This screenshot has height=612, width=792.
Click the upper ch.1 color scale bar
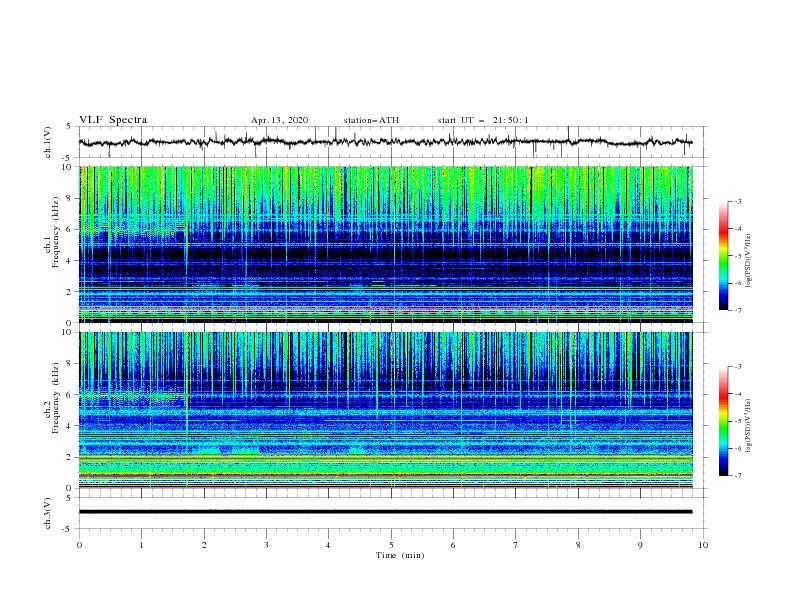[x=723, y=255]
